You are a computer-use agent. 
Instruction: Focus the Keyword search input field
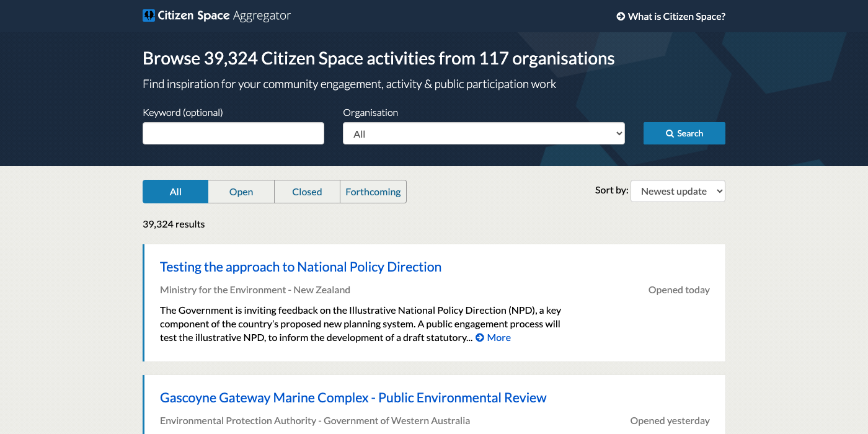pos(233,133)
